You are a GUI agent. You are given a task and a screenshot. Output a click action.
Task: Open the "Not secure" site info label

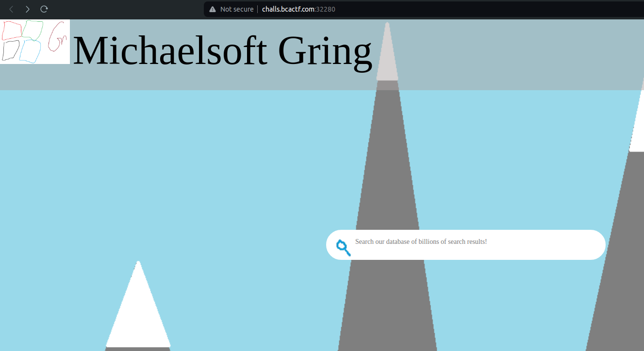coord(236,9)
